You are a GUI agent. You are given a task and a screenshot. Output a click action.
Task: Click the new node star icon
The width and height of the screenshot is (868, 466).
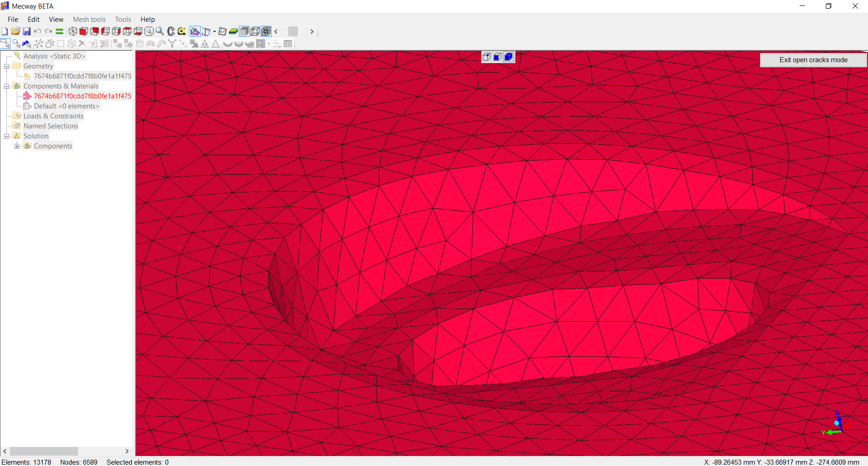point(39,44)
